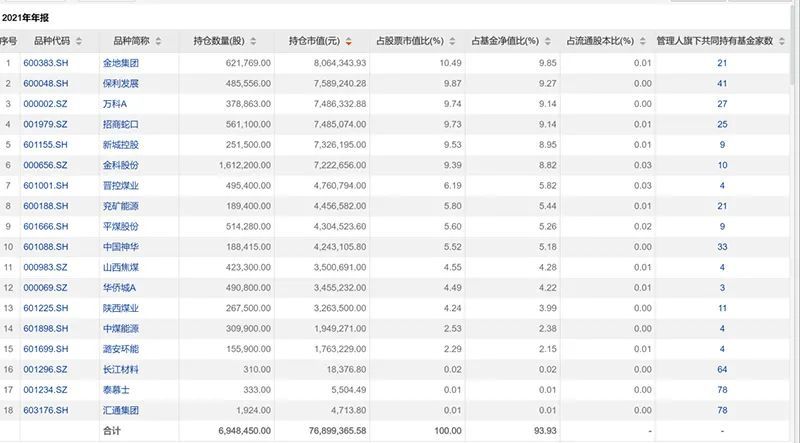800x443 pixels.
Task: Click stock name 金地集团
Action: pos(120,63)
